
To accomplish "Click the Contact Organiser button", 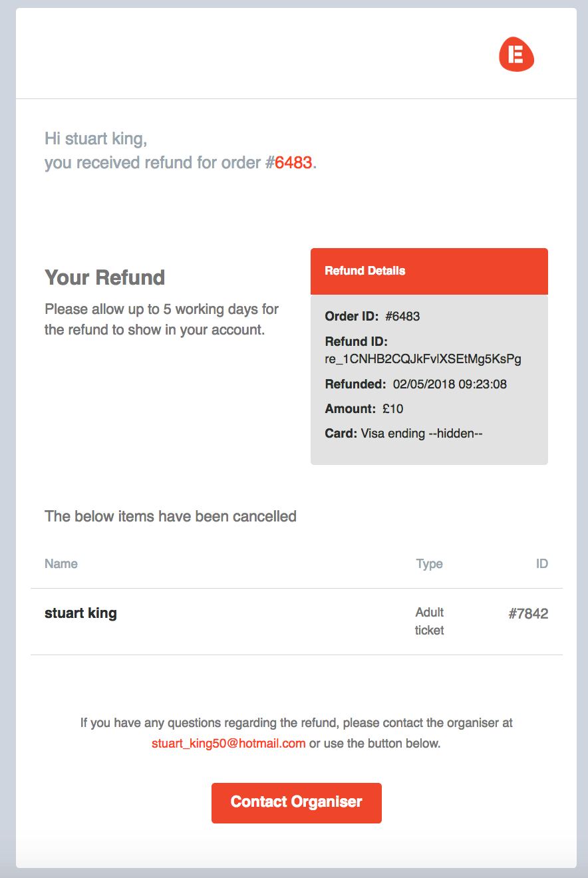I will tap(296, 802).
